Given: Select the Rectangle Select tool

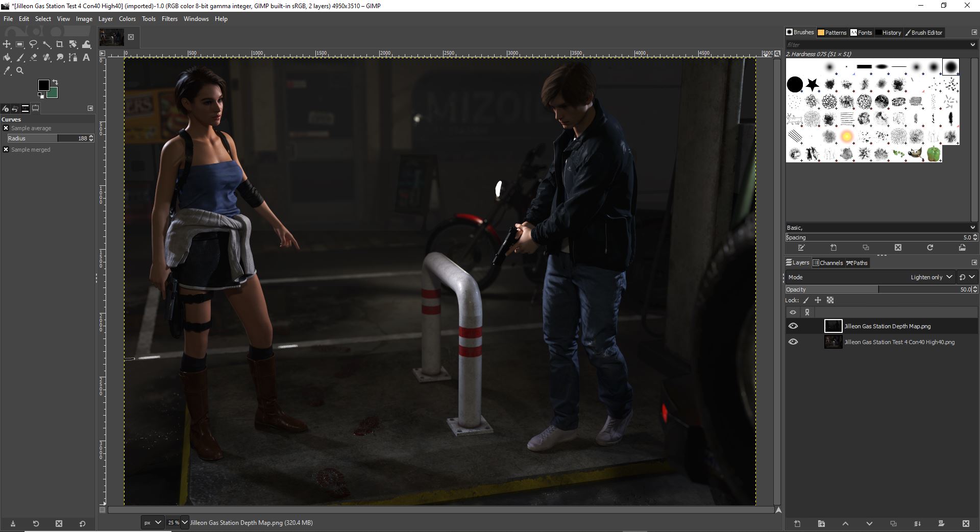Looking at the screenshot, I should [x=20, y=44].
